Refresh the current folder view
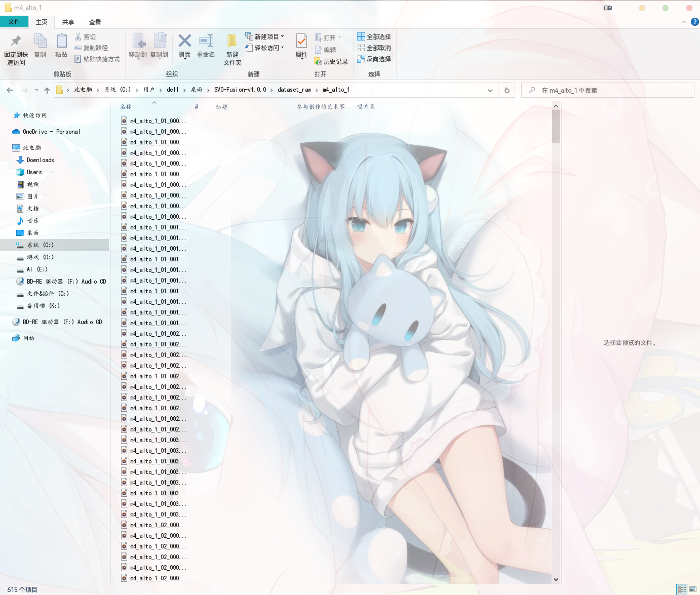The height and width of the screenshot is (595, 700). pos(507,90)
